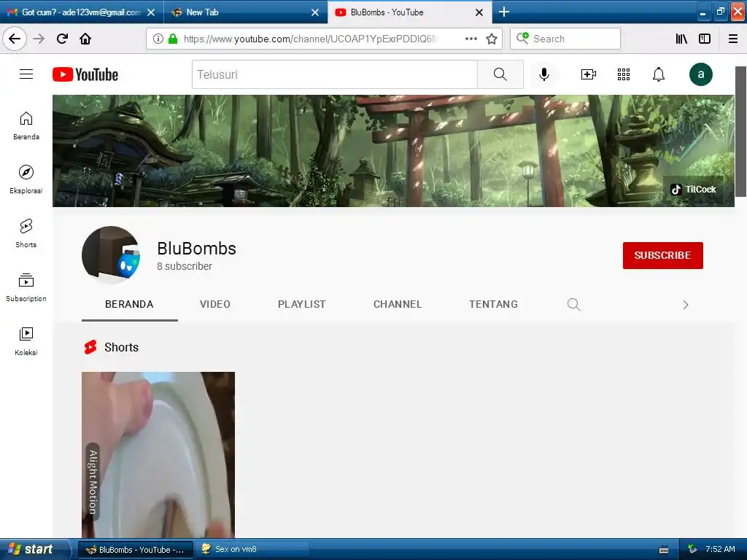Image resolution: width=747 pixels, height=560 pixels.
Task: Click the red SUBSCRIBE button
Action: [x=662, y=255]
